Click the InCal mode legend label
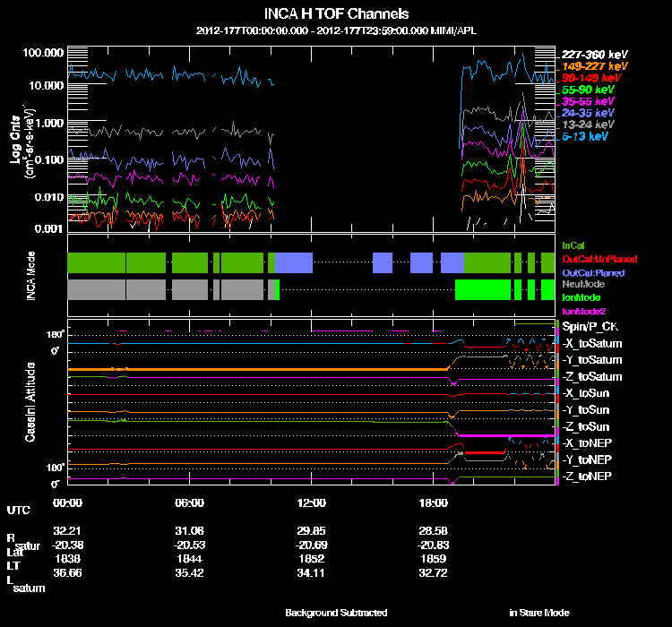 [573, 245]
